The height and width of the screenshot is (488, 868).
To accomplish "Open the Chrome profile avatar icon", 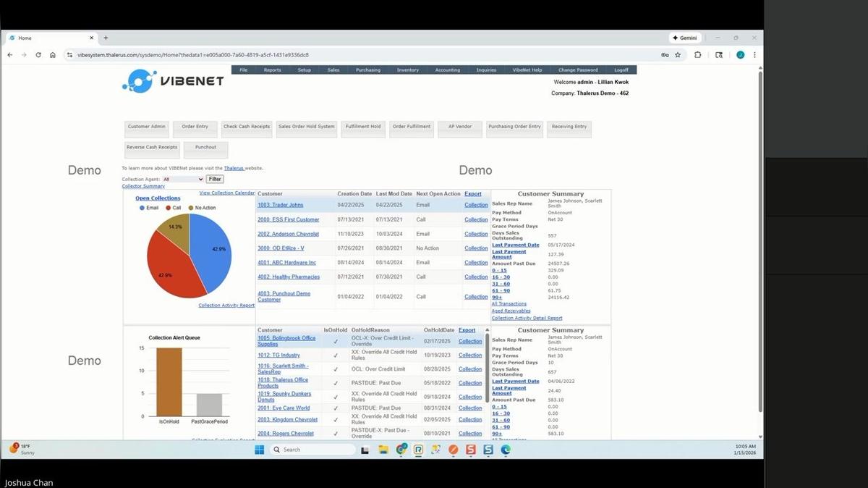I will [739, 54].
